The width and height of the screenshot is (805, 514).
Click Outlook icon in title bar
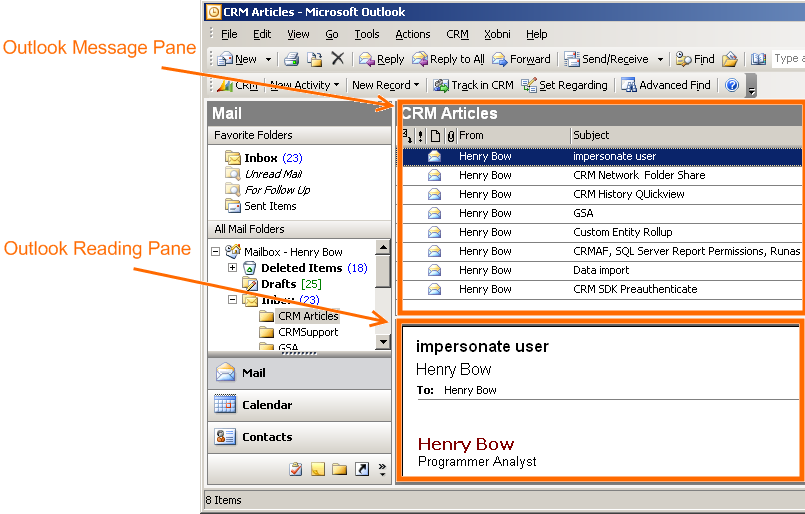pyautogui.click(x=214, y=12)
